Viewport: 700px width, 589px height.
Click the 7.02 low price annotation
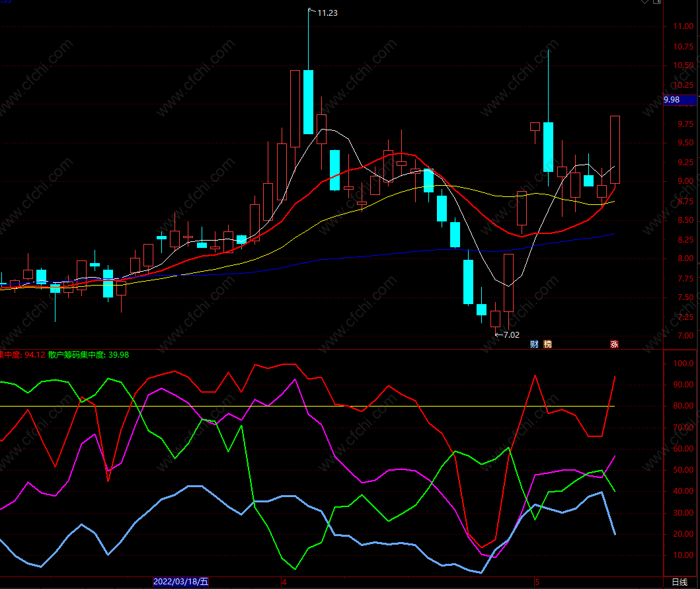pos(511,334)
